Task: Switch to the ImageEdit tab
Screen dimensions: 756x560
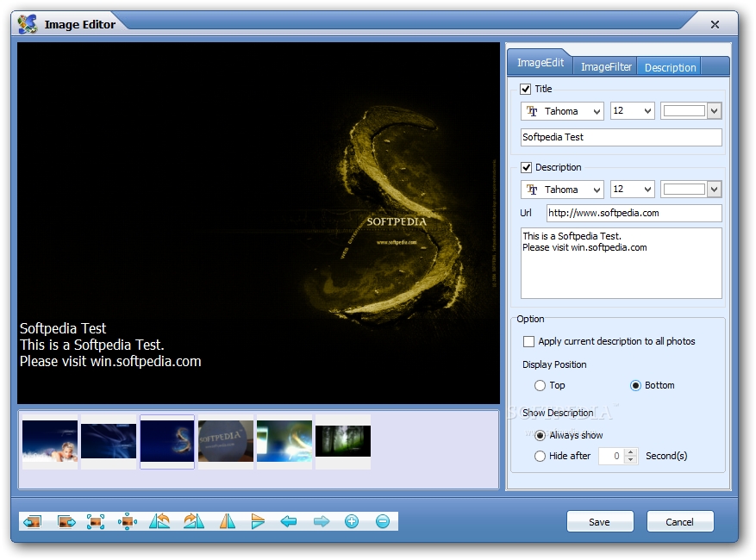Action: [x=540, y=63]
